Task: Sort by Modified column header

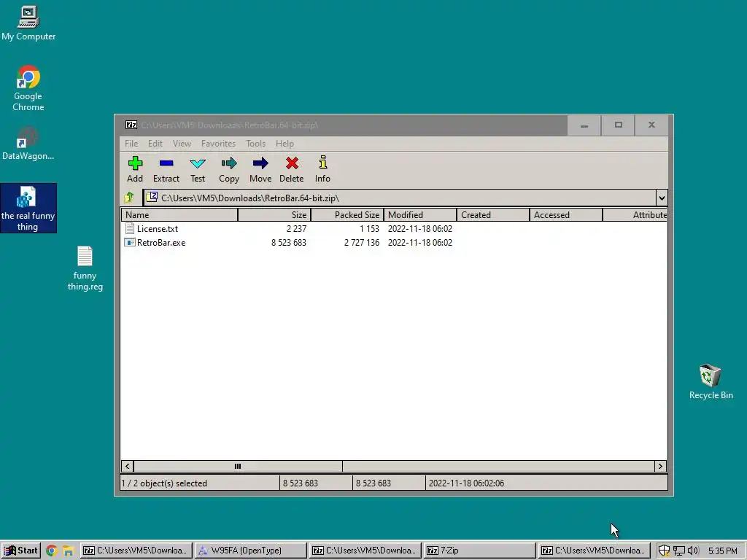Action: [x=420, y=215]
